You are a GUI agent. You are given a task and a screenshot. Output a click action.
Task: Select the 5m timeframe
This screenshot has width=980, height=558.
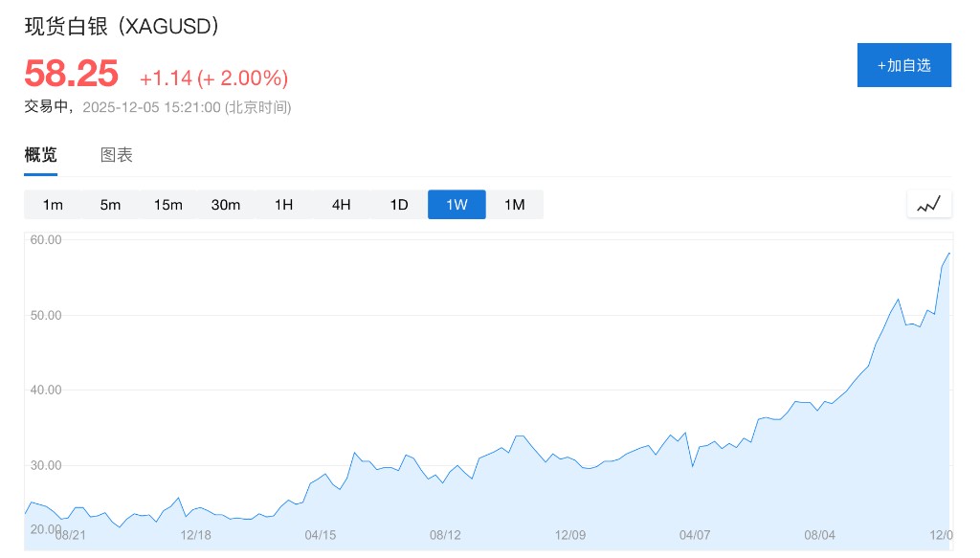coord(110,205)
